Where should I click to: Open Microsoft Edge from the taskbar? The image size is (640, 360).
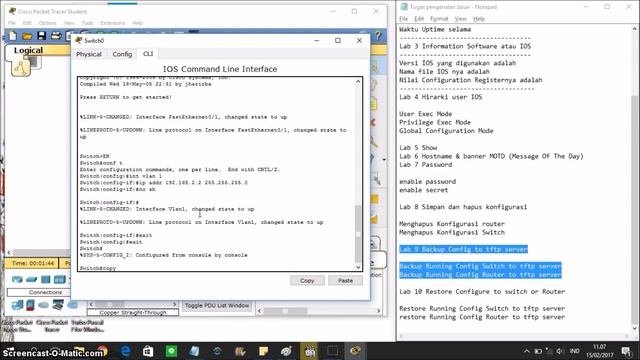click(125, 351)
